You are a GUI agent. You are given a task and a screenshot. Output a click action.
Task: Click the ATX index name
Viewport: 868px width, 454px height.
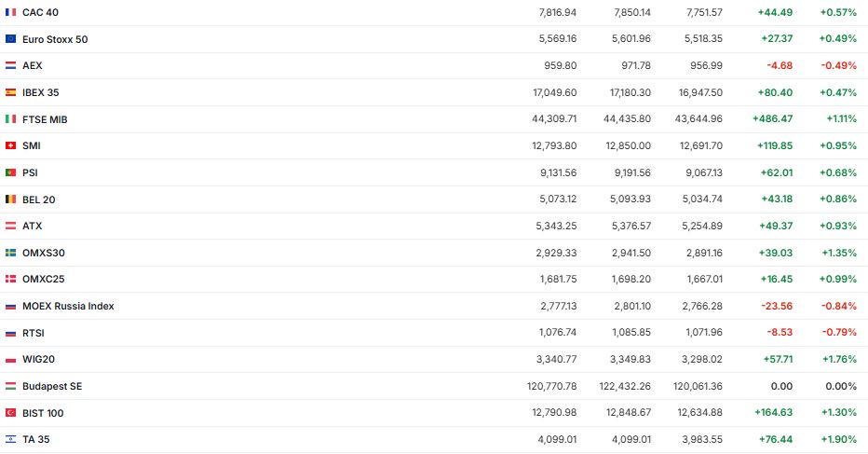tap(32, 226)
